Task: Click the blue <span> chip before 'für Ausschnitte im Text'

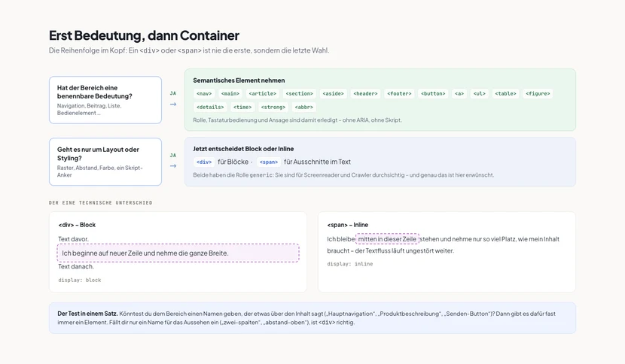Action: (269, 162)
